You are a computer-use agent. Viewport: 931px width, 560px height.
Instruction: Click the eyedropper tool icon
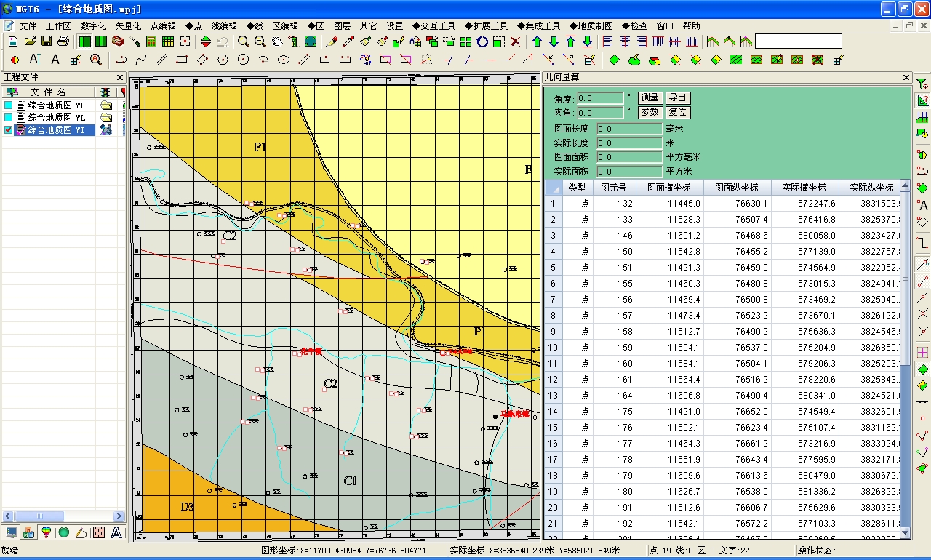pyautogui.click(x=348, y=41)
